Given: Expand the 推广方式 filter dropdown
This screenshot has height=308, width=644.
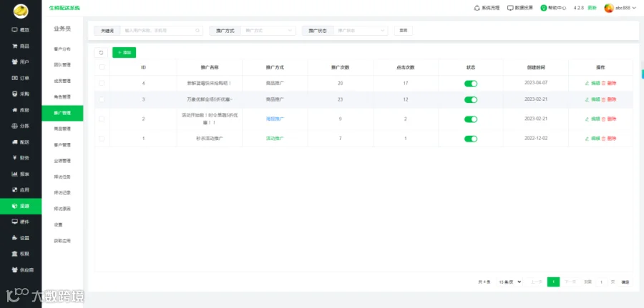Looking at the screenshot, I should (x=268, y=30).
